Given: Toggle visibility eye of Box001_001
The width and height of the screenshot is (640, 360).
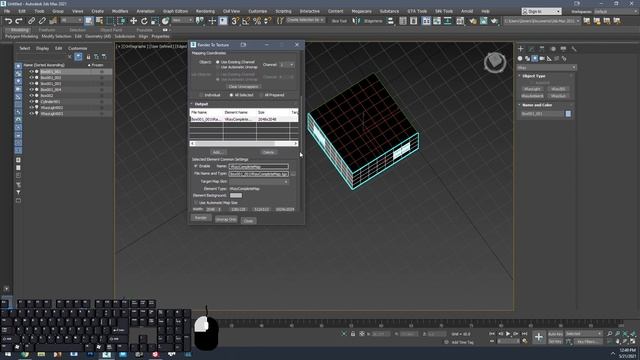Looking at the screenshot, I should pyautogui.click(x=31, y=71).
